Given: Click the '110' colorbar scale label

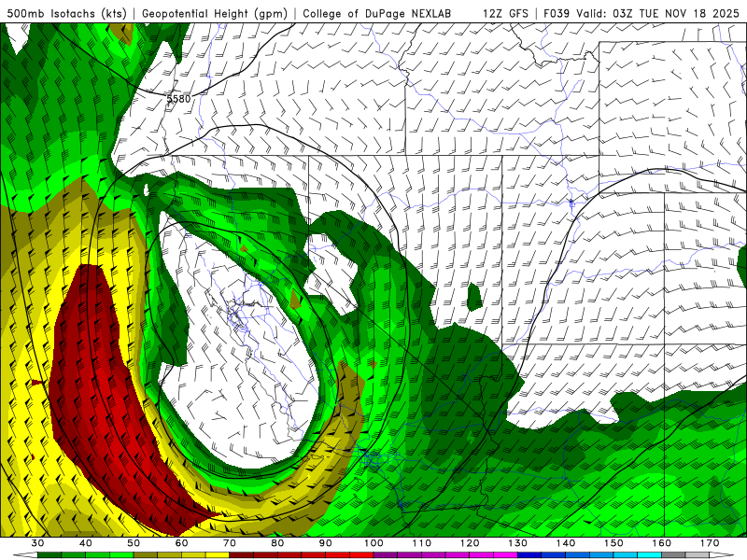Looking at the screenshot, I should [x=422, y=543].
